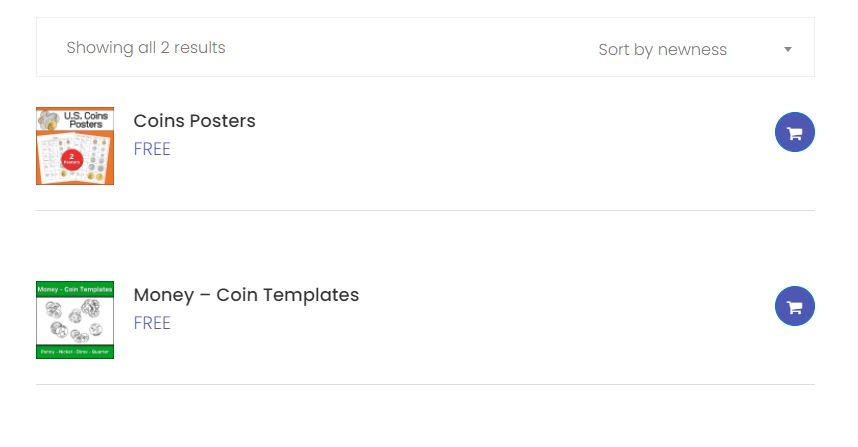
Task: Click the 'Showing all 2 results' text
Action: [146, 48]
